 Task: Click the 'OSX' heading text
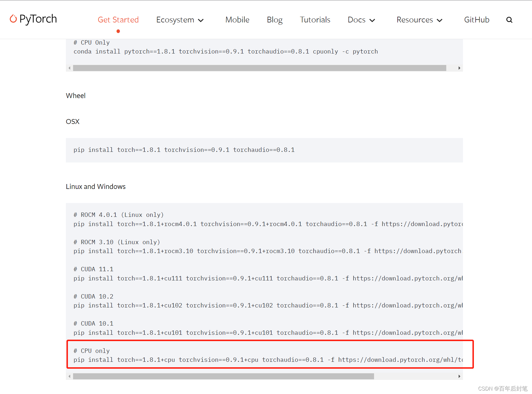(x=73, y=122)
